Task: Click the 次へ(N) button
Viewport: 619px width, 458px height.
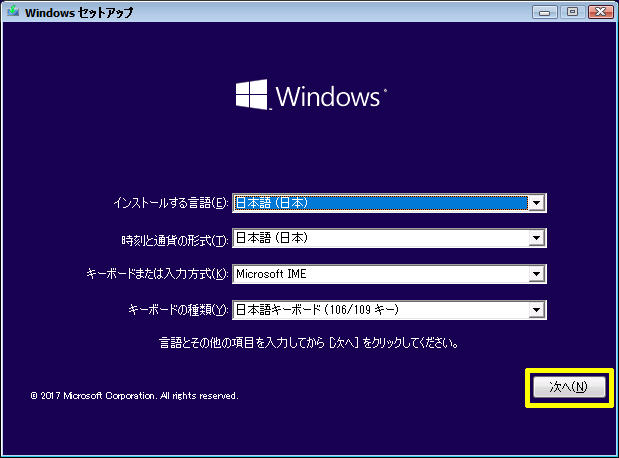Action: 569,387
